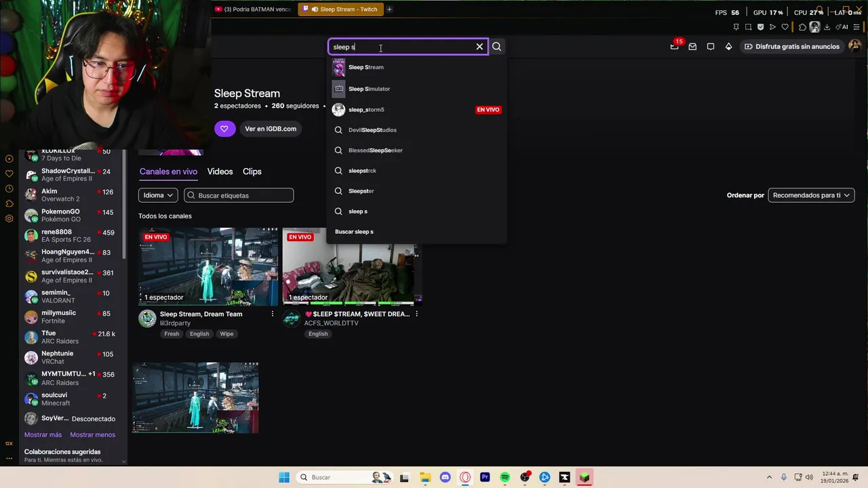Image resolution: width=868 pixels, height=488 pixels.
Task: Open lil3rdparty channel avatar
Action: coord(147,319)
